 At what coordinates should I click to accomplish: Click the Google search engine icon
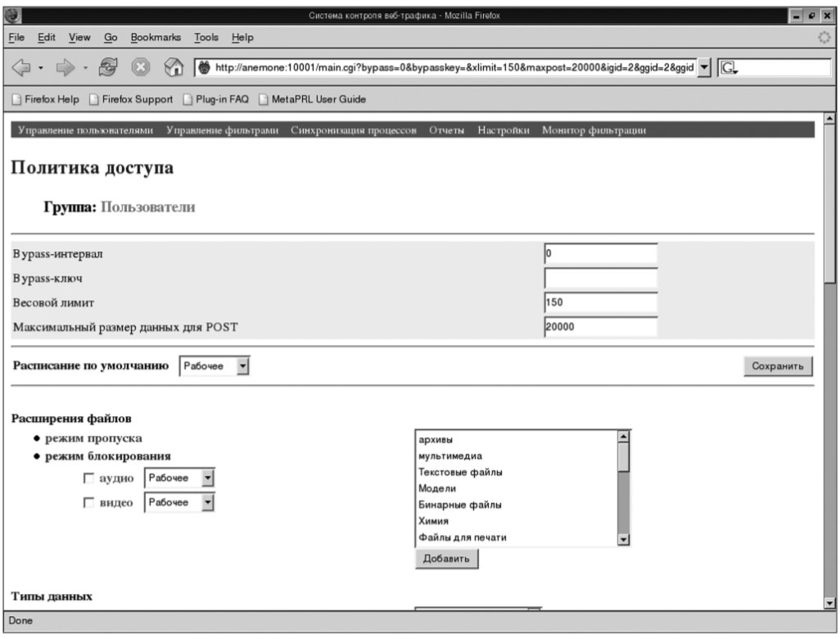729,67
